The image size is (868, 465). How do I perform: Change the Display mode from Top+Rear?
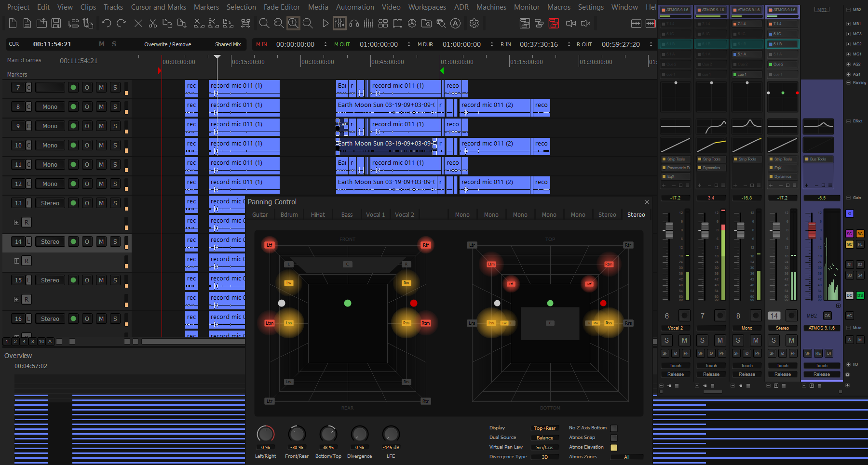click(545, 428)
